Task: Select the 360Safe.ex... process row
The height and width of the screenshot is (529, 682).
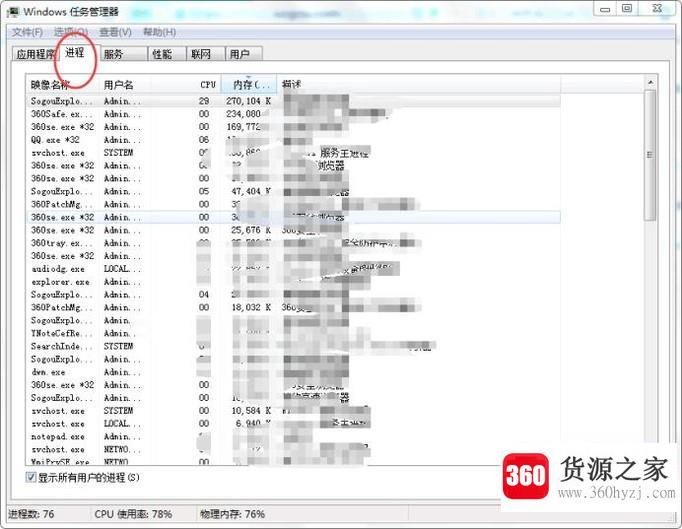Action: (294, 114)
